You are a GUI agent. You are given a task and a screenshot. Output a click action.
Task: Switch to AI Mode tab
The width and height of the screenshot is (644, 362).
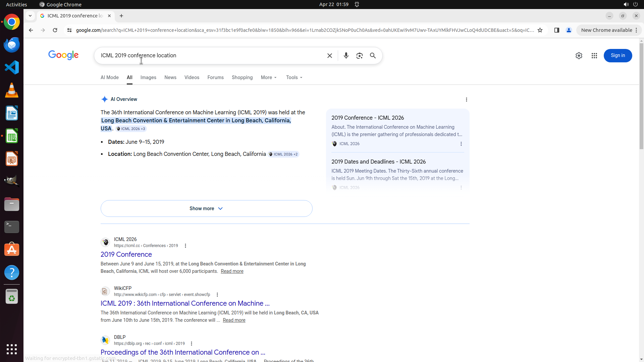click(x=110, y=77)
